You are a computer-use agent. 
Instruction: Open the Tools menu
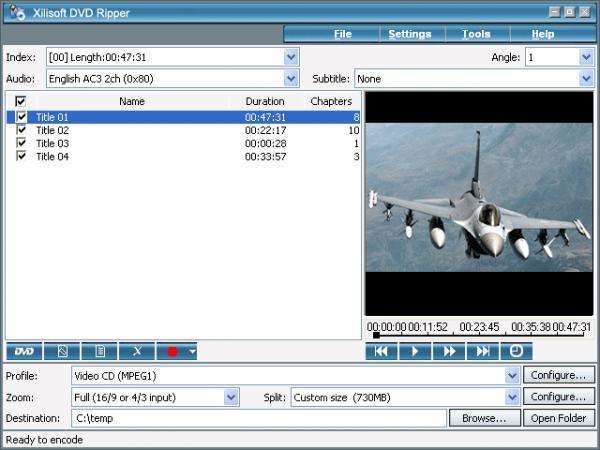(476, 34)
